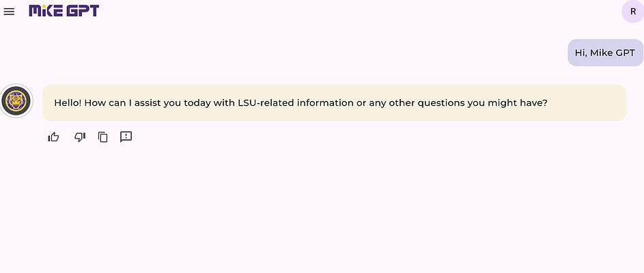The height and width of the screenshot is (273, 644).
Task: Open the hamburger sidebar menu
Action: (9, 12)
